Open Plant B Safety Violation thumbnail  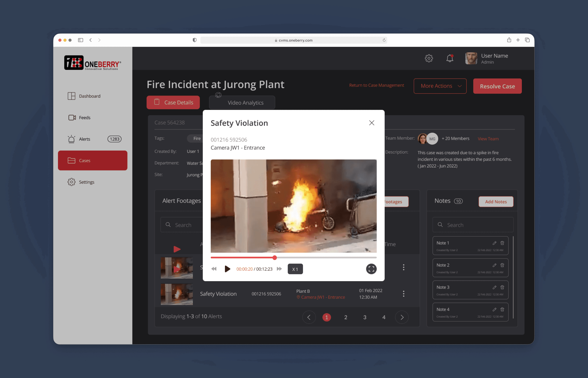177,294
